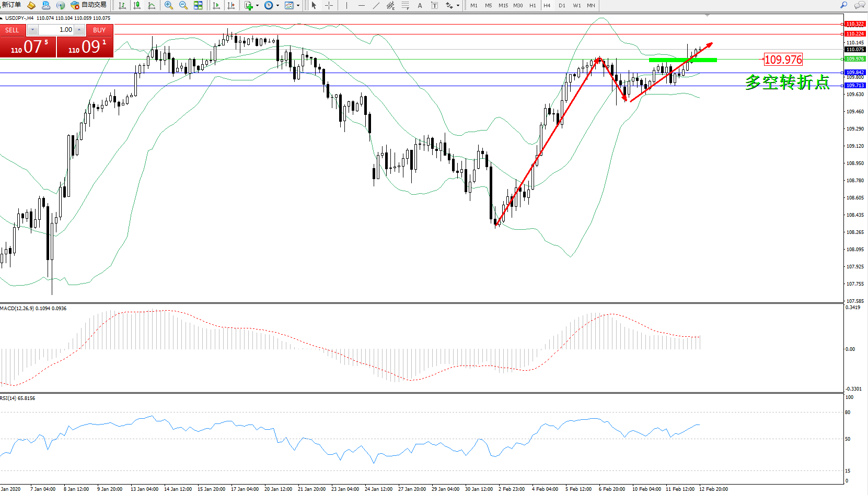Click the BUY one-click trading button
The image size is (868, 495).
[99, 30]
